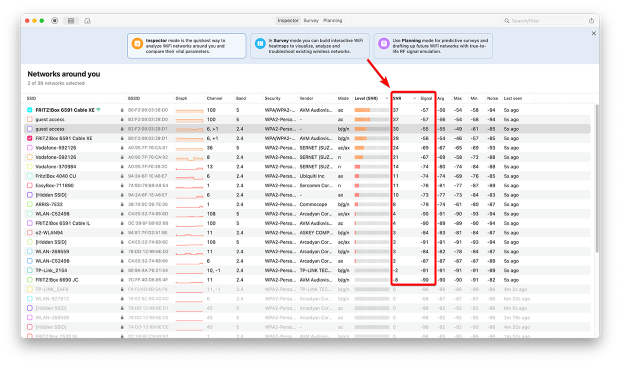Switch to the Planning tab

(333, 21)
